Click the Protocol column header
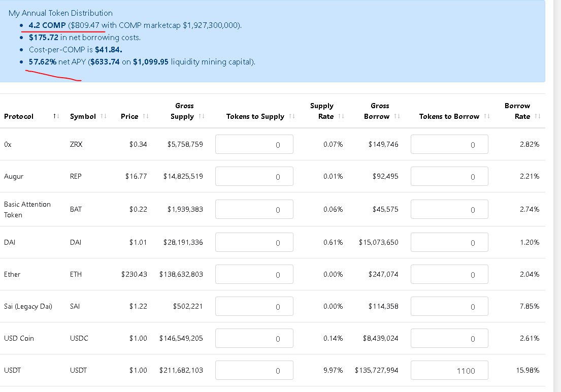The width and height of the screenshot is (561, 392). (x=19, y=116)
